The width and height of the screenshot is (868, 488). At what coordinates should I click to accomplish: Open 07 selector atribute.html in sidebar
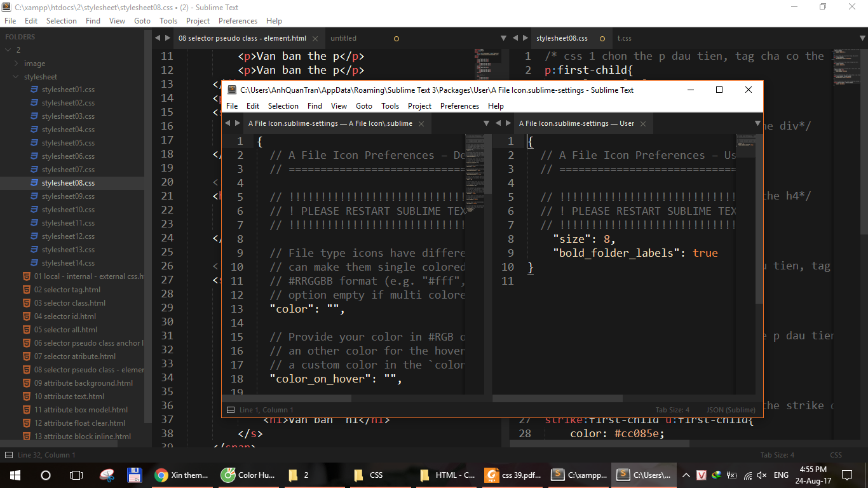(x=75, y=356)
